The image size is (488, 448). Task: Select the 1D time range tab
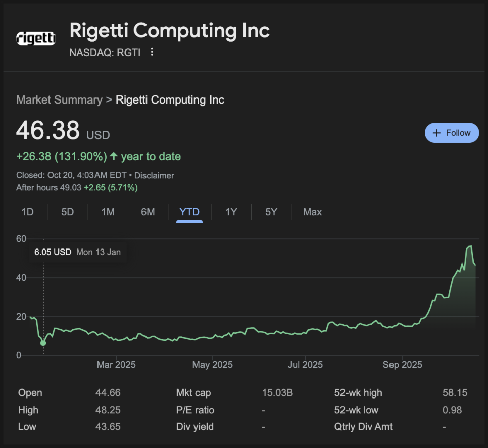27,212
